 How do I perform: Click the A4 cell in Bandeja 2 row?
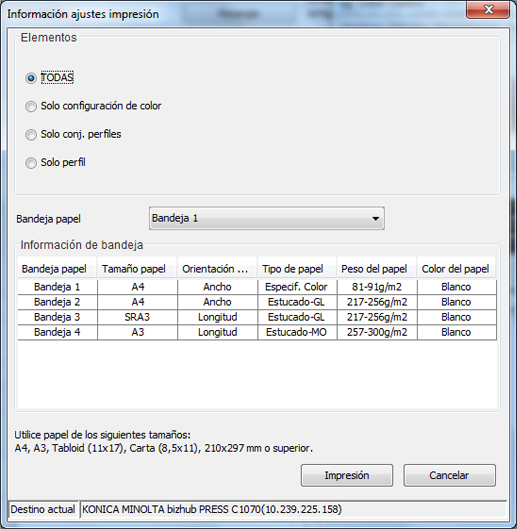tap(137, 302)
